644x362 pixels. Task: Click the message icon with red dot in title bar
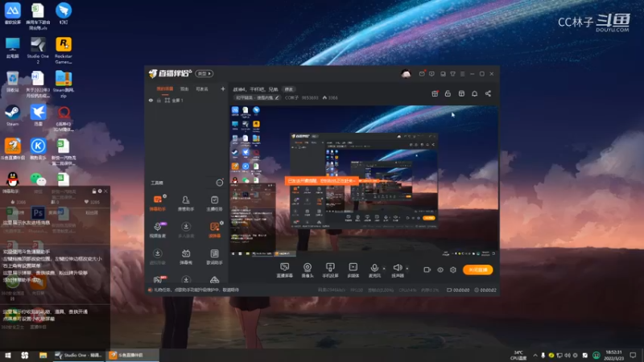(x=422, y=74)
